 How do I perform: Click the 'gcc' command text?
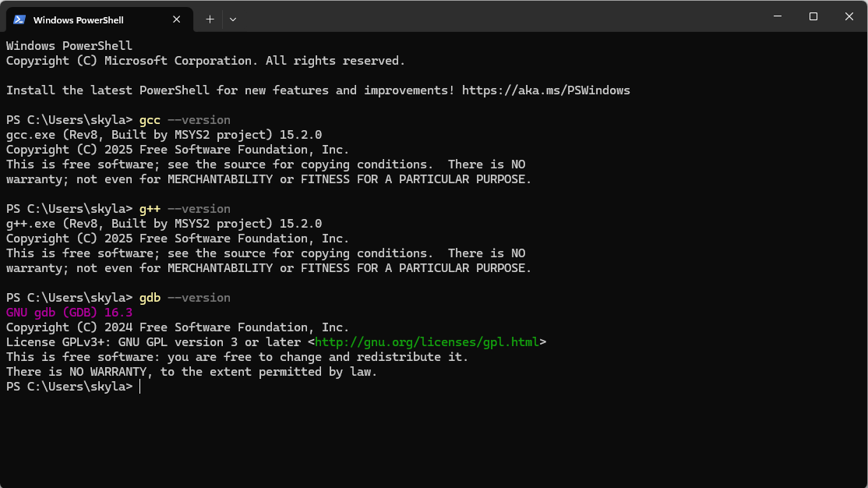tap(150, 120)
